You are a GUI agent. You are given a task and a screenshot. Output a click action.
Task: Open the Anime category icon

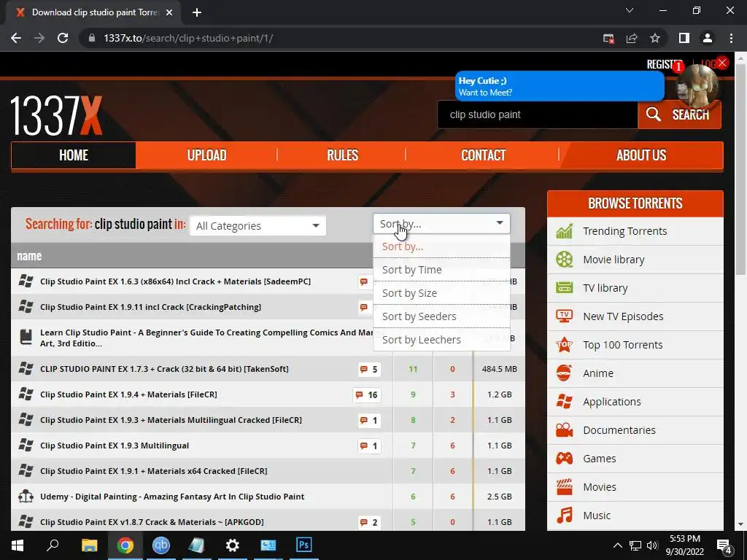565,373
